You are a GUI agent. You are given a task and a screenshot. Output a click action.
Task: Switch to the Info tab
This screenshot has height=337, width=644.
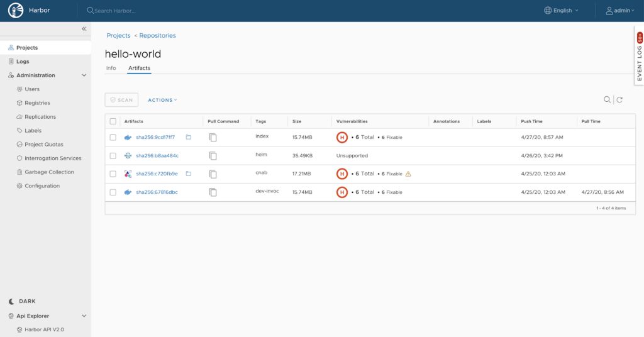pyautogui.click(x=111, y=68)
